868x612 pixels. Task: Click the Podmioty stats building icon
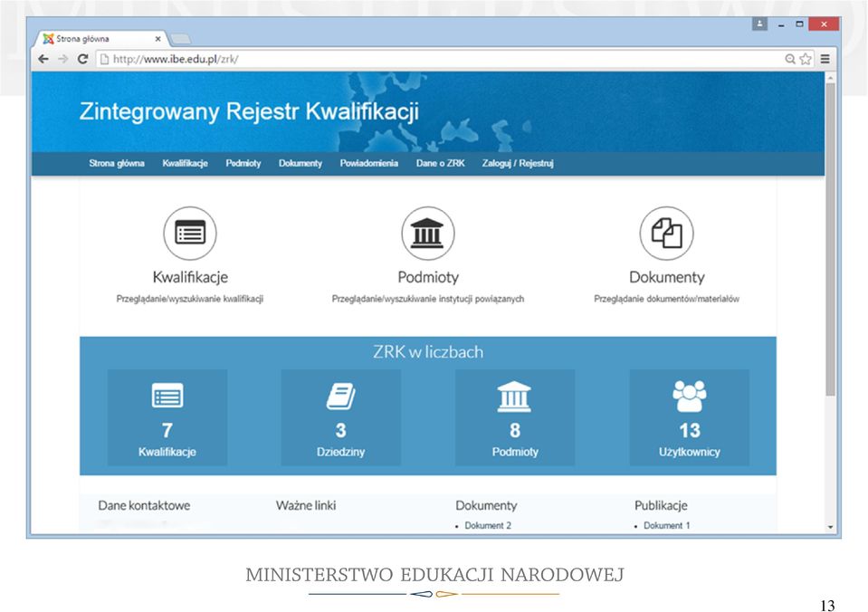(x=514, y=397)
